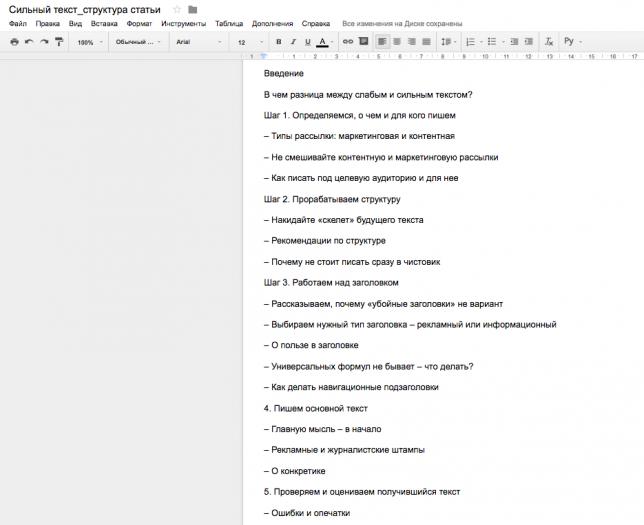The height and width of the screenshot is (525, 644).
Task: Open the text color picker
Action: tap(323, 41)
